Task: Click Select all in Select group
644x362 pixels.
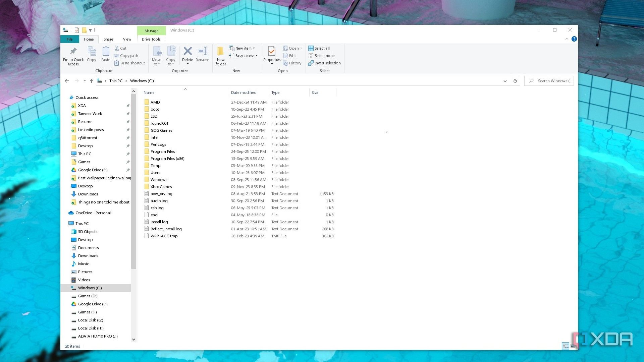Action: (319, 48)
